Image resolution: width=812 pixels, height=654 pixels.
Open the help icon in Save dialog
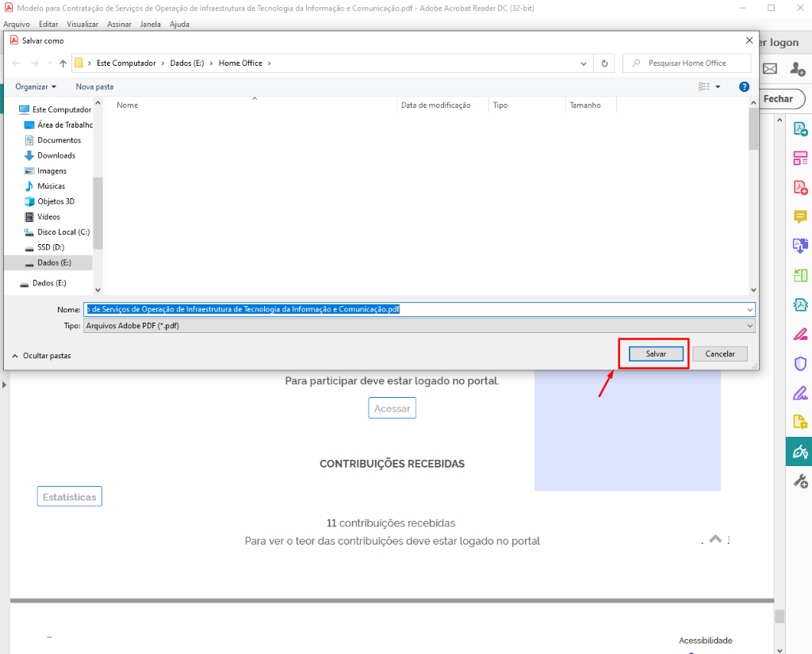(744, 86)
